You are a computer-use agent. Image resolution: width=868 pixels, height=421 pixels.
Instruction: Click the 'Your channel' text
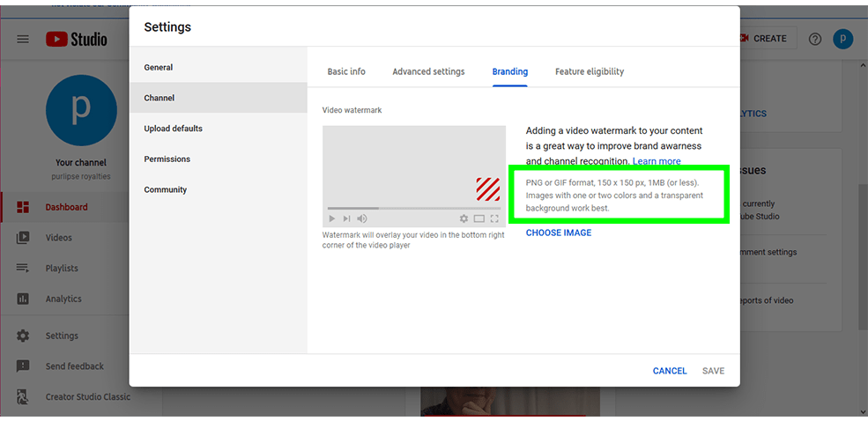(81, 163)
